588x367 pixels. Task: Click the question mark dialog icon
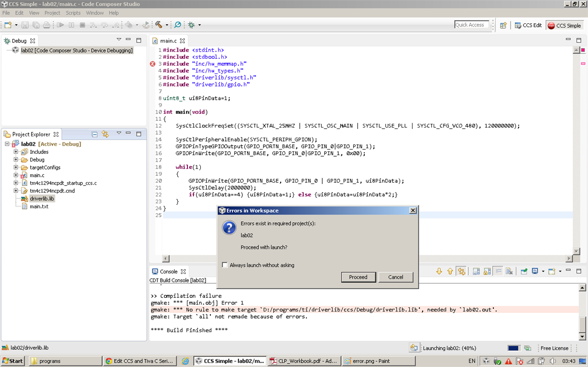coord(229,228)
